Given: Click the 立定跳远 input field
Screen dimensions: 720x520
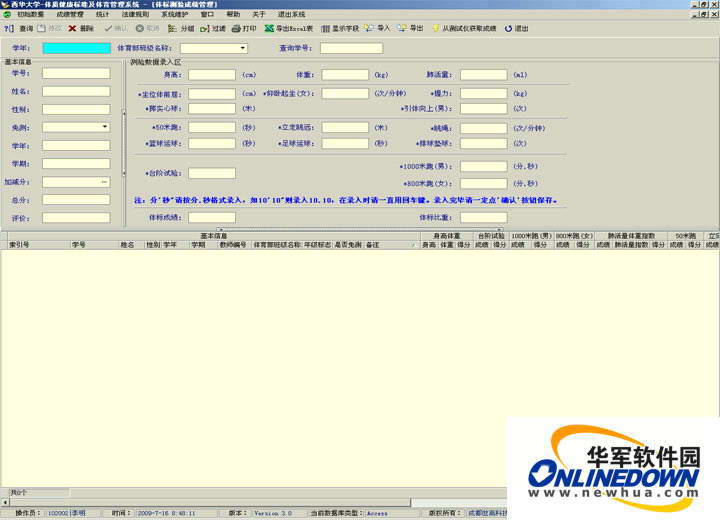Looking at the screenshot, I should tap(345, 128).
